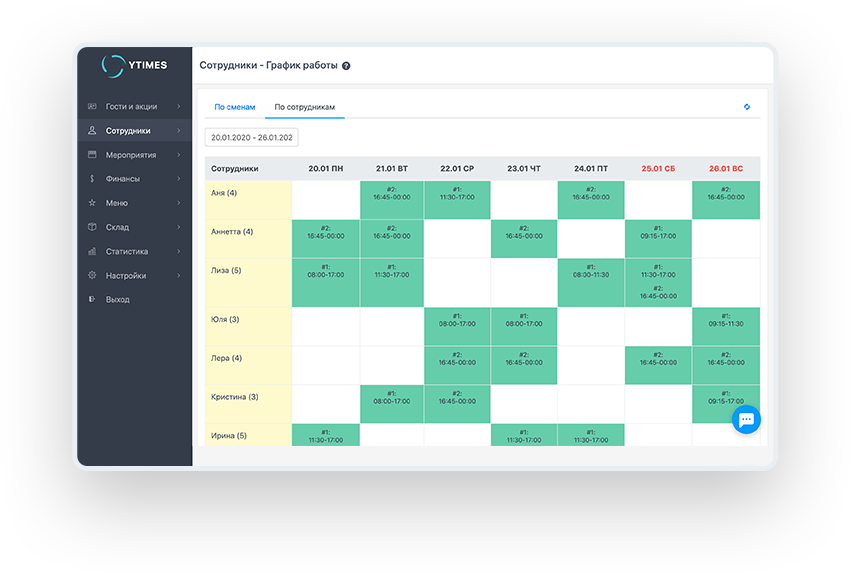Click the gear icon for Настройки

(x=92, y=276)
